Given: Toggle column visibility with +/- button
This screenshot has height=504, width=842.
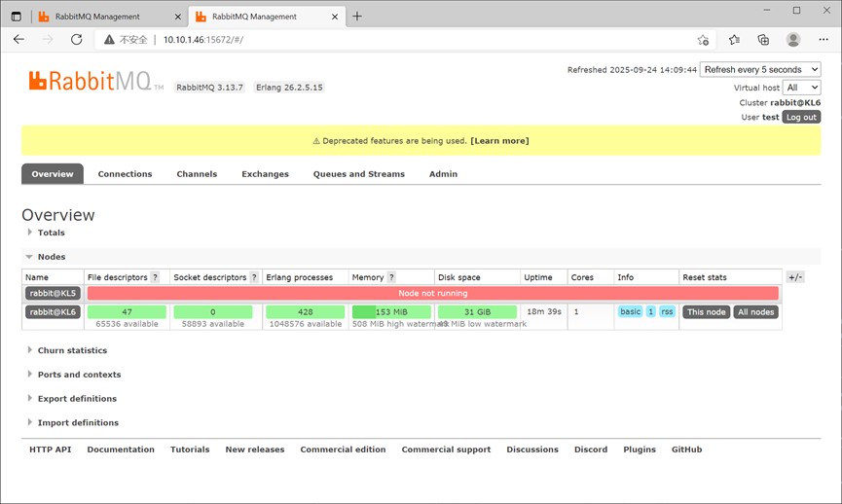Looking at the screenshot, I should coord(795,277).
